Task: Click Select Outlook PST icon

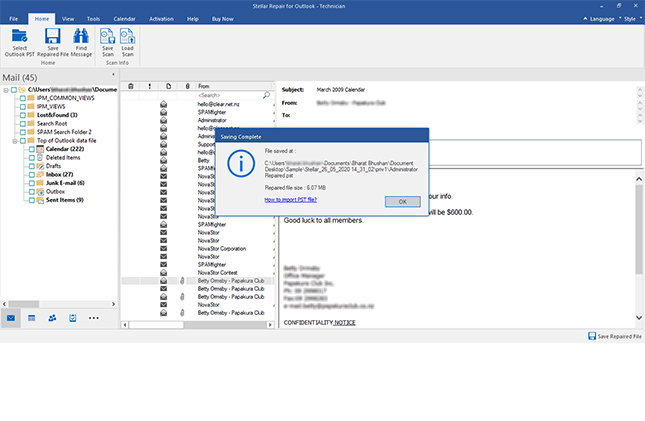Action: click(x=19, y=36)
